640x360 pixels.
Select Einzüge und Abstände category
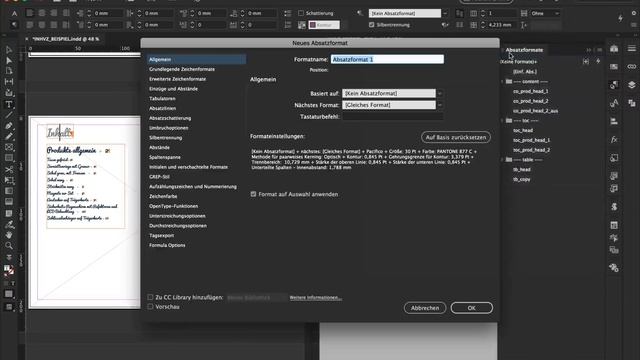click(x=173, y=89)
